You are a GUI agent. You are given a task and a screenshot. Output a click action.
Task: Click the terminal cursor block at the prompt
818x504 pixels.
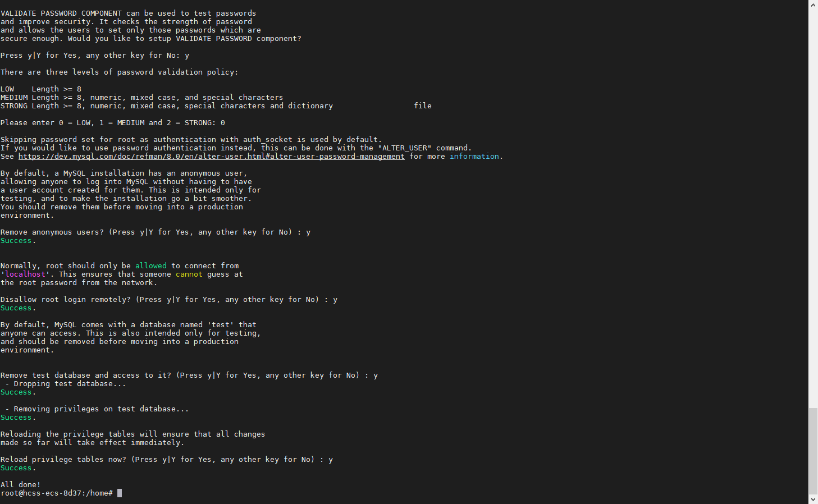tap(120, 493)
